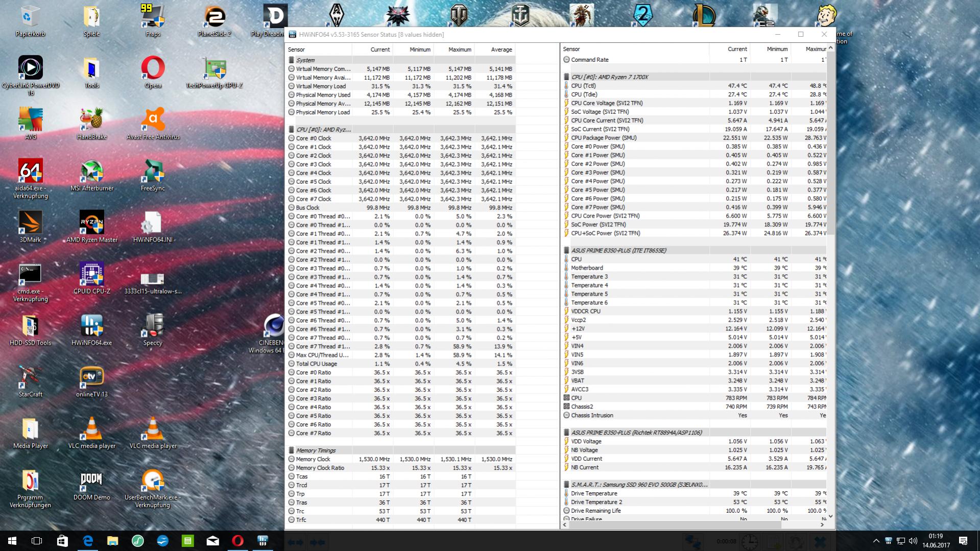This screenshot has width=980, height=551.
Task: Select the Avast Free Antivirus icon
Action: click(153, 124)
